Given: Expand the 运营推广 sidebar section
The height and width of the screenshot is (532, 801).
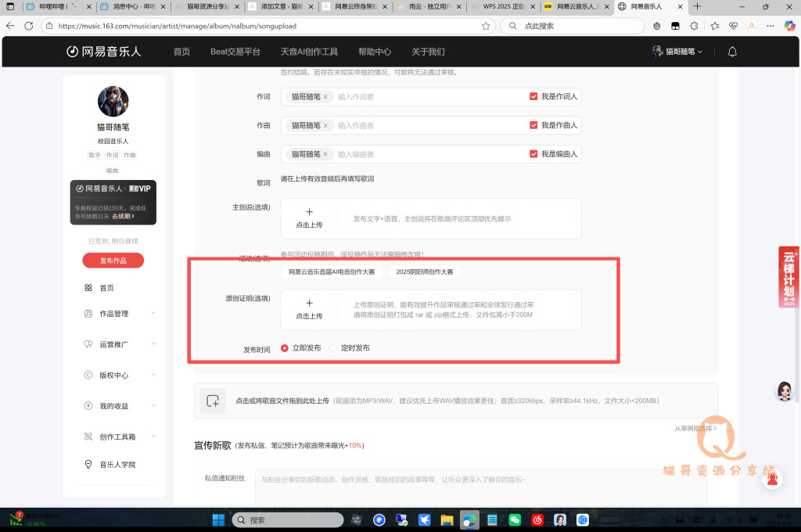Looking at the screenshot, I should coord(153,344).
